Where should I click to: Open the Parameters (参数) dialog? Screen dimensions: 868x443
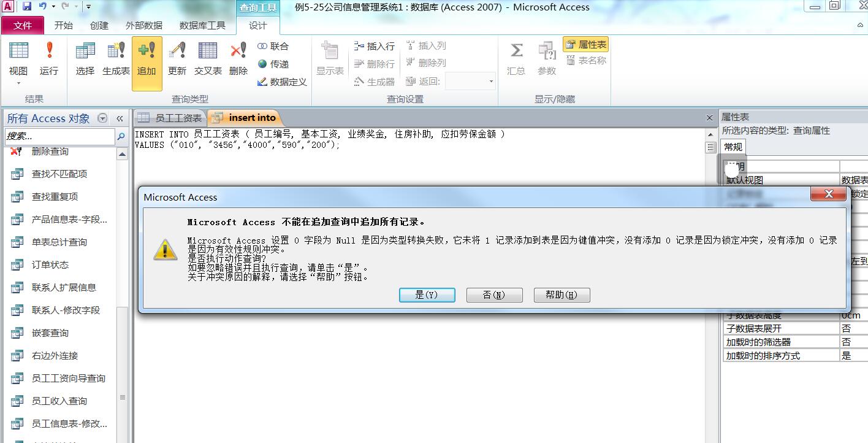pyautogui.click(x=547, y=60)
